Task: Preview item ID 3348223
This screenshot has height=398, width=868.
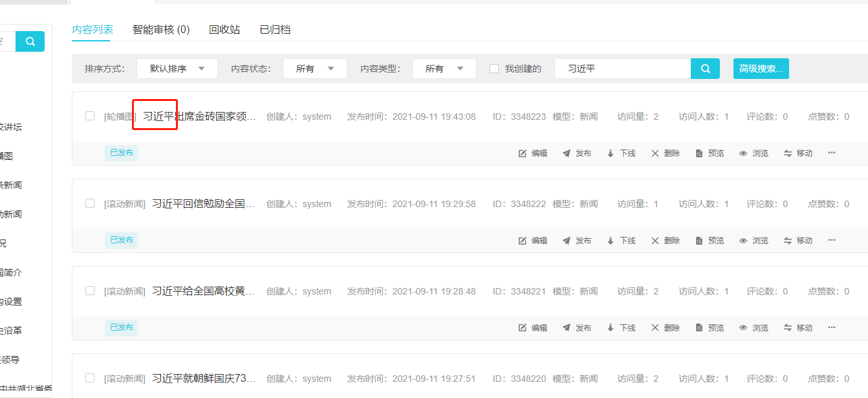Action: pyautogui.click(x=710, y=153)
